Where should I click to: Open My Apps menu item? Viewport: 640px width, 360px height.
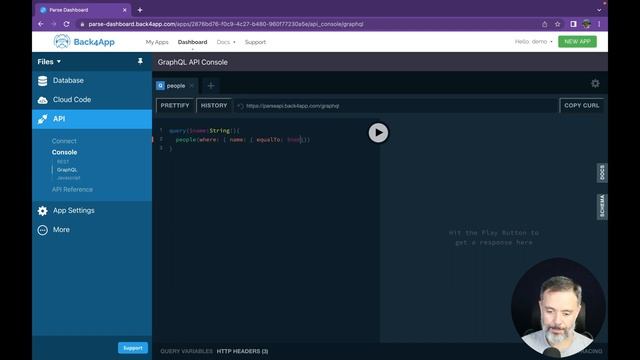[157, 42]
